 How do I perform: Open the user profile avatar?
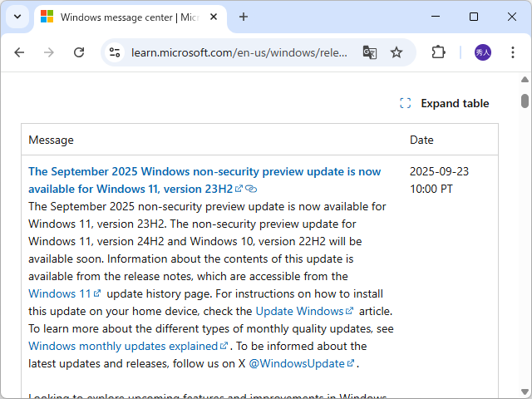483,52
